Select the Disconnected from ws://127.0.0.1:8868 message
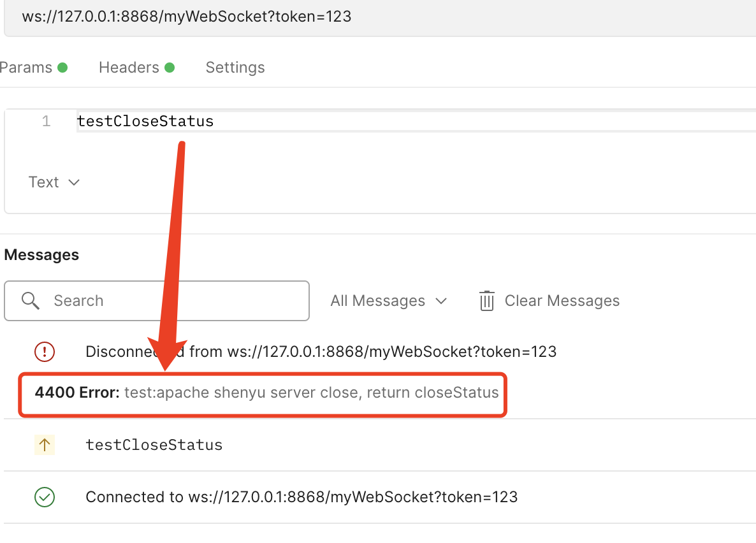 (321, 352)
